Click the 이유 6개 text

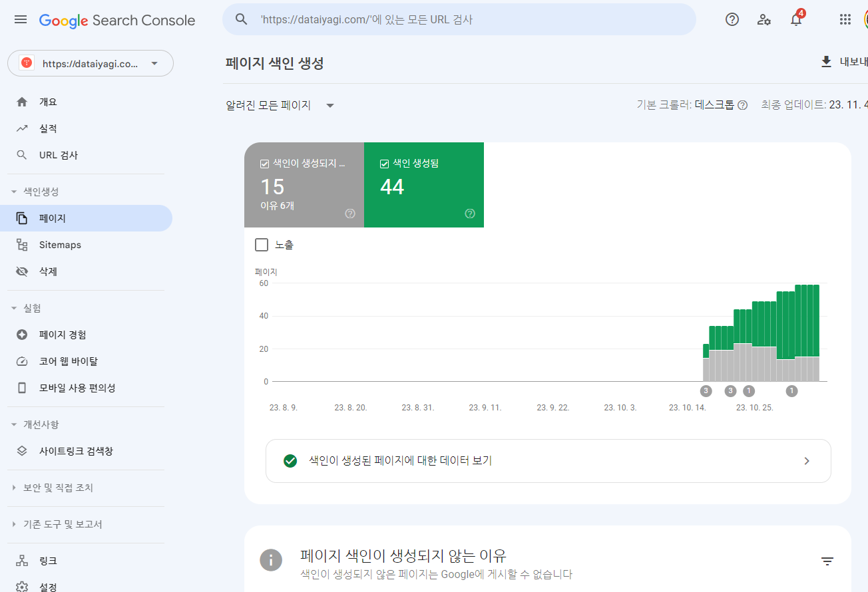[x=278, y=206]
